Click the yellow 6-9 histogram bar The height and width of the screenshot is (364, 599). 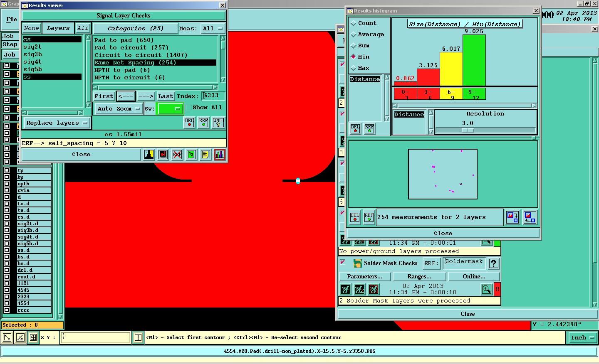click(x=451, y=69)
